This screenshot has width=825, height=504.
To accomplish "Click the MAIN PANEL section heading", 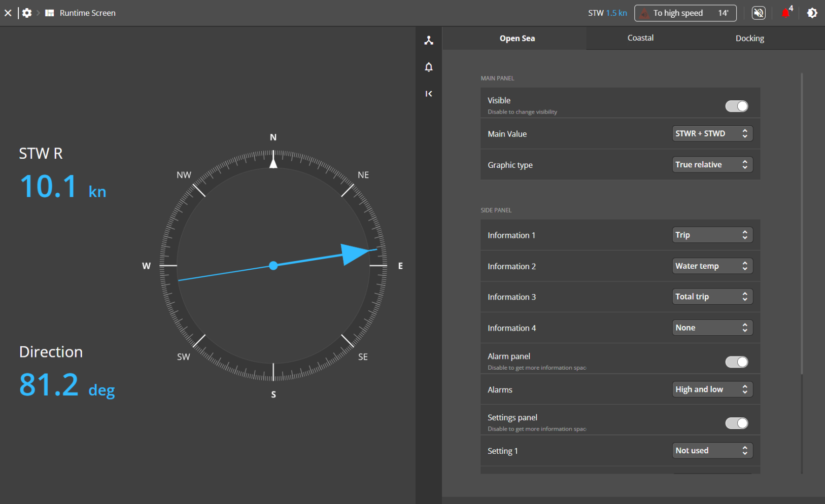I will coord(497,79).
